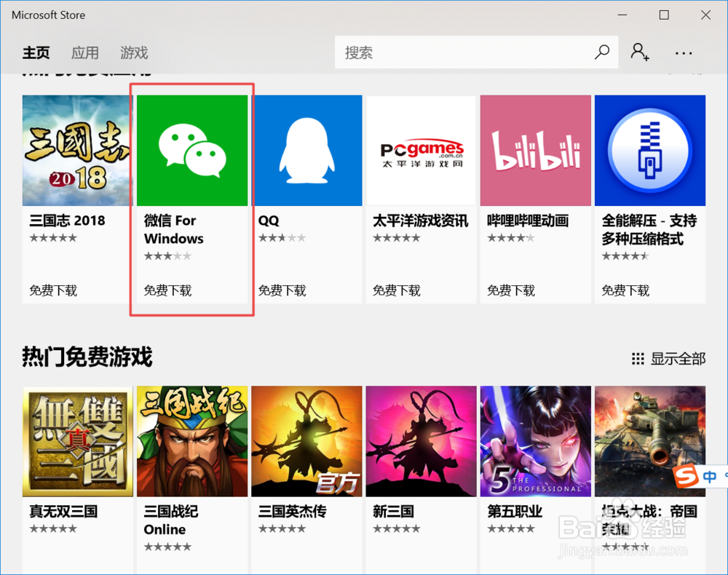Select the 三国英杰传 game title

coord(293,512)
